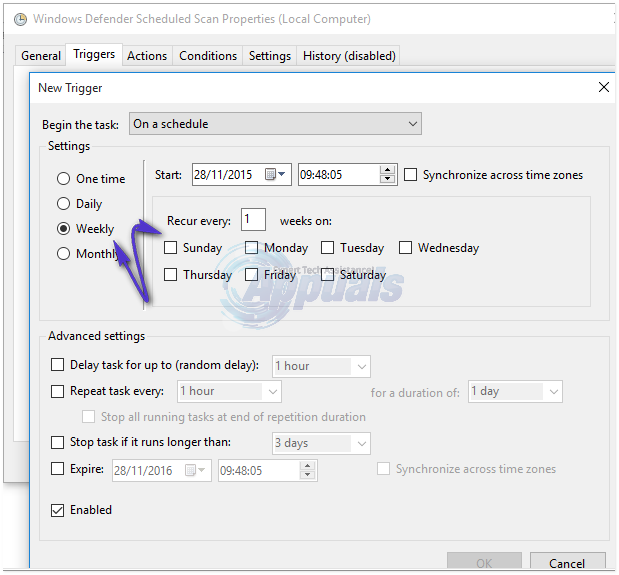This screenshot has width=619, height=575.
Task: Open the Actions tab
Action: (x=147, y=56)
